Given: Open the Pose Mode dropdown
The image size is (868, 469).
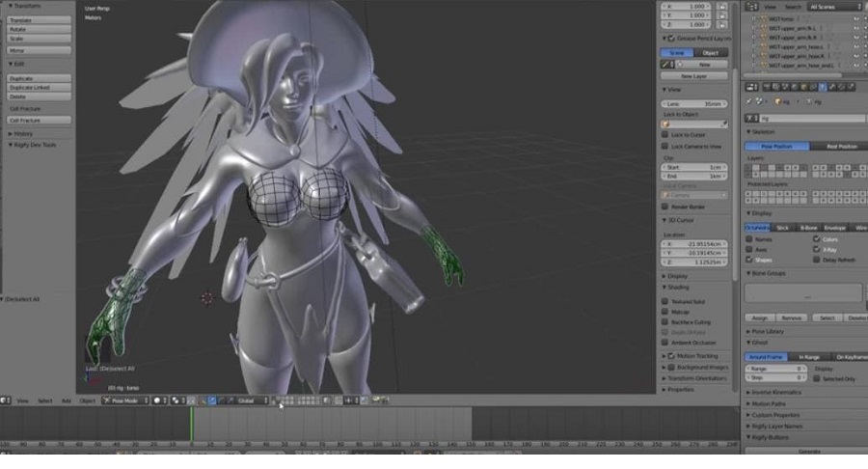Looking at the screenshot, I should click(x=123, y=400).
